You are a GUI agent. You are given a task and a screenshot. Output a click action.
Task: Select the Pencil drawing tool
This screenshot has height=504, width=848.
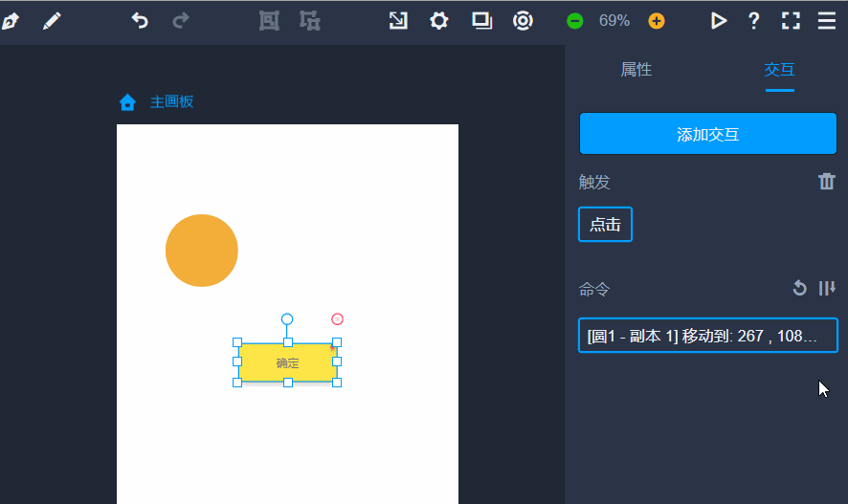(52, 21)
